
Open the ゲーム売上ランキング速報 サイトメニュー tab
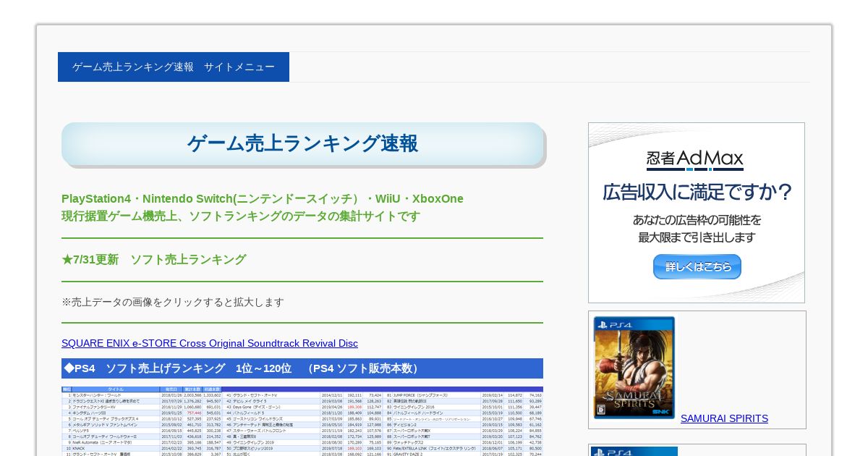coord(174,67)
